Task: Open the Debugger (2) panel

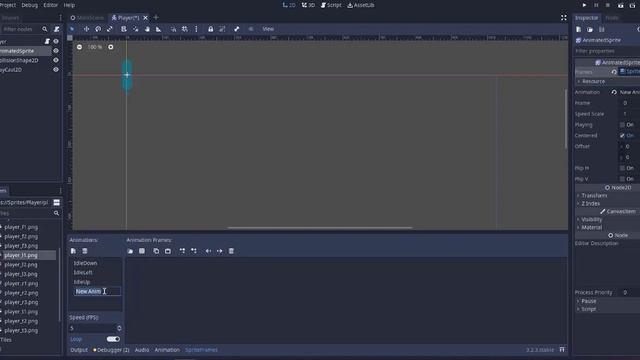Action: pos(111,350)
